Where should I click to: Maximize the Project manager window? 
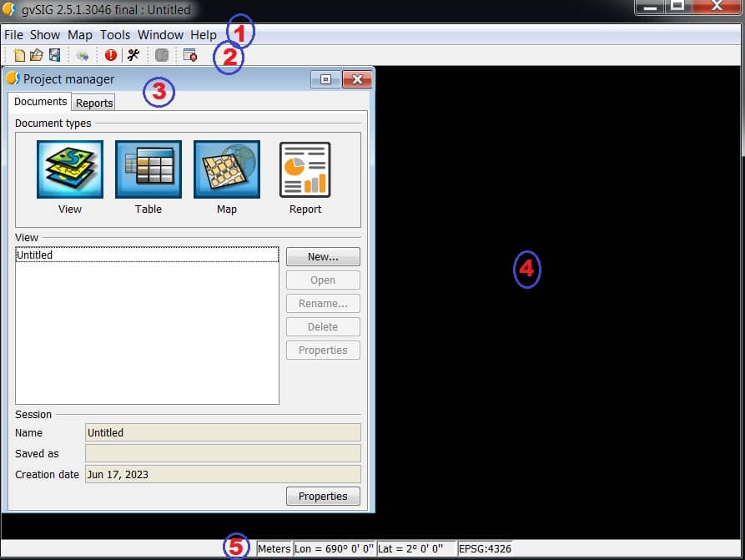pyautogui.click(x=325, y=79)
